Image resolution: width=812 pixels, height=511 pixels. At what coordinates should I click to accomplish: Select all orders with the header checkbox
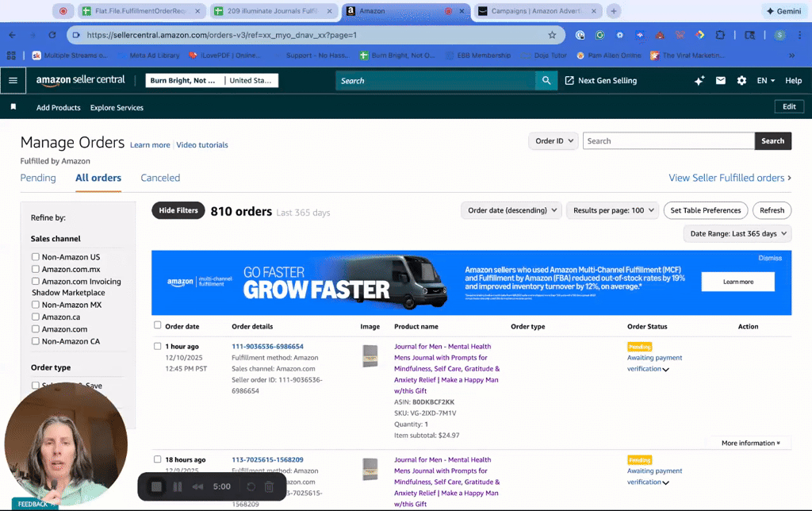[156, 325]
